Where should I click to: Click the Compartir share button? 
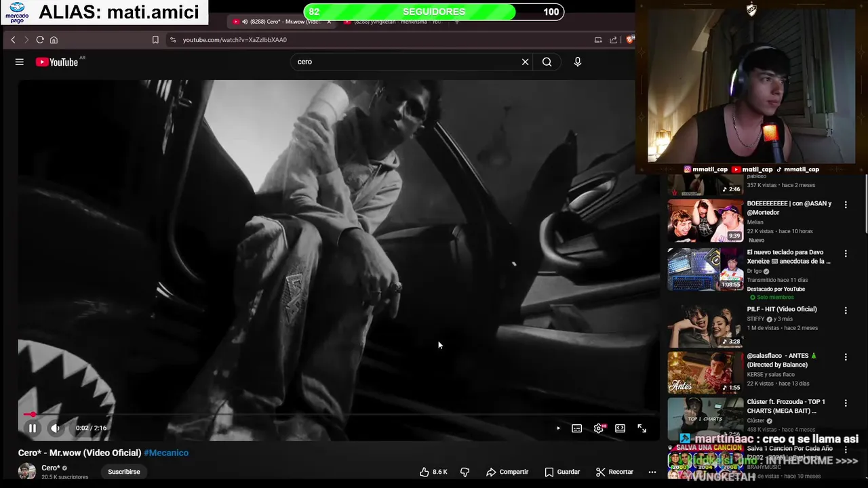(x=507, y=472)
